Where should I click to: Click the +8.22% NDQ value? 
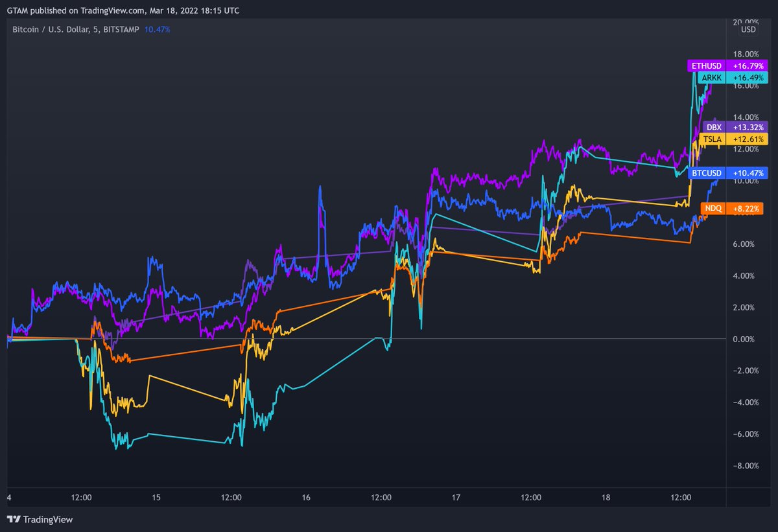coord(746,209)
